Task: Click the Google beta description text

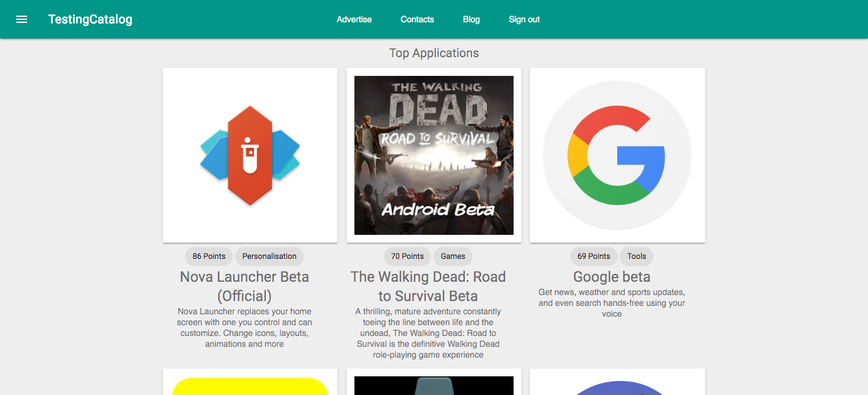Action: pos(612,303)
